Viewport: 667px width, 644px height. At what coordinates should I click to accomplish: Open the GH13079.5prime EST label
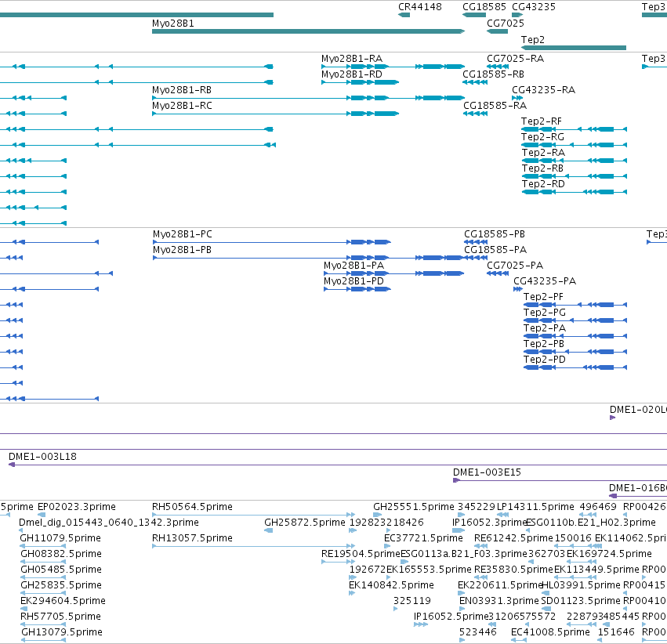(x=62, y=632)
